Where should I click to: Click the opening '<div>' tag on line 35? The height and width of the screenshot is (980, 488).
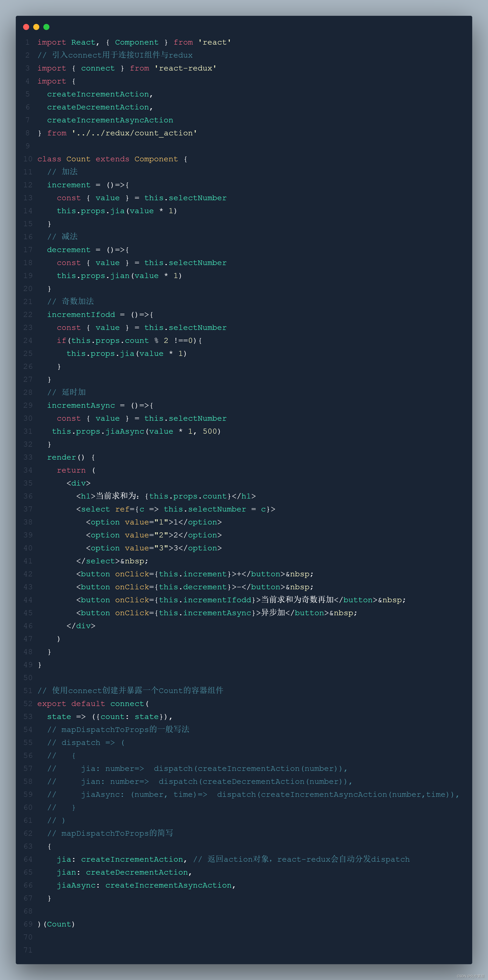(x=78, y=483)
